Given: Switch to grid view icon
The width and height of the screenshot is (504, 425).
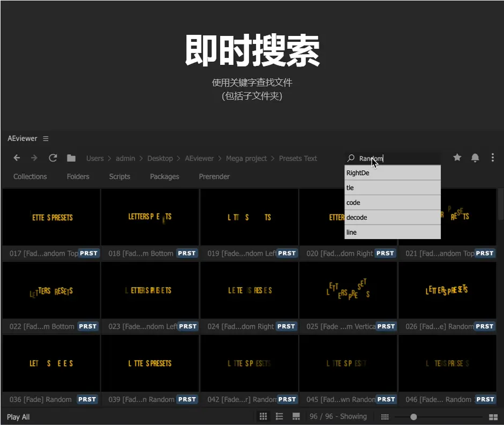Looking at the screenshot, I should click(x=263, y=416).
